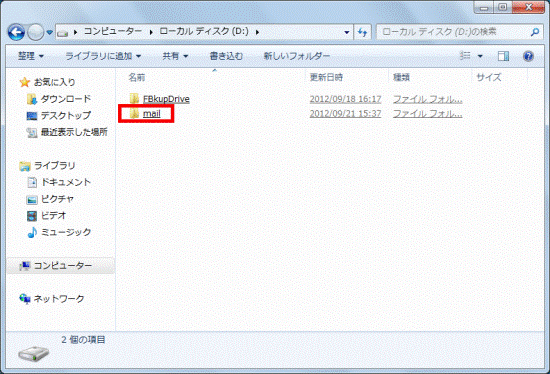Select コンピューター in the navigation pane
Image resolution: width=550 pixels, height=374 pixels.
(63, 266)
